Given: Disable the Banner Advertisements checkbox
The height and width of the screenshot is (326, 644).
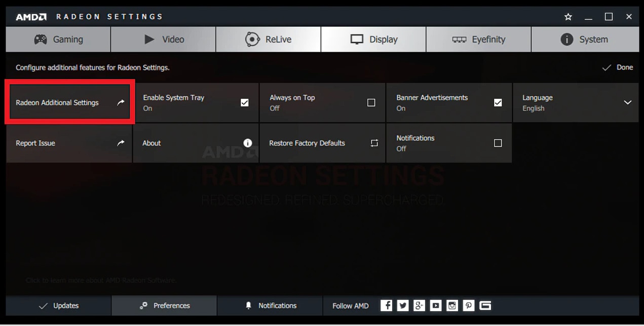Looking at the screenshot, I should 498,103.
